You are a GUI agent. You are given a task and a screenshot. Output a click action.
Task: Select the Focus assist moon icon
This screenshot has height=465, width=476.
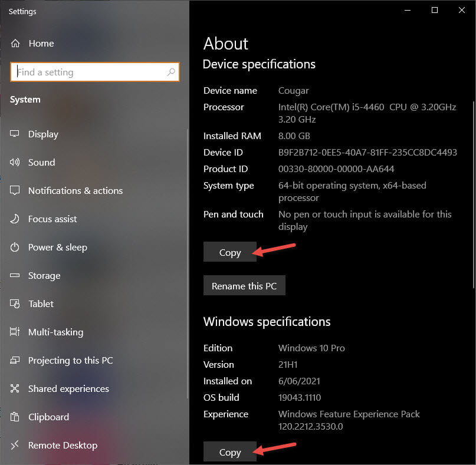[14, 219]
